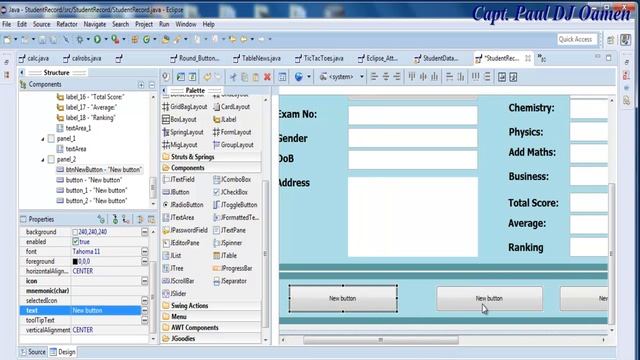Pick JSlider from the palette
640x360 pixels.
(x=174, y=293)
